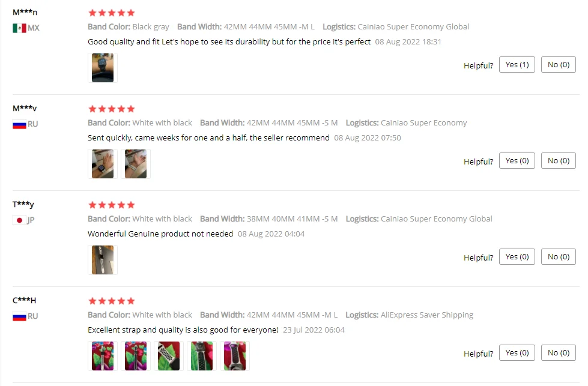Open third photo in C***H's review

[168, 355]
